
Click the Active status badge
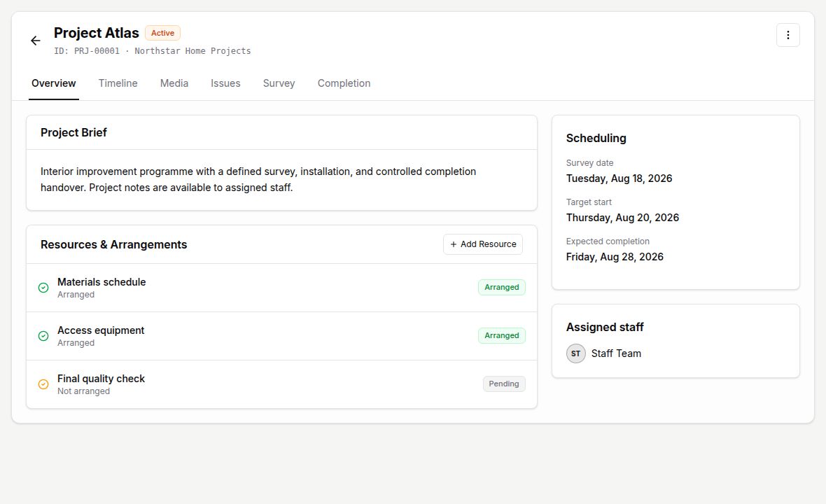coord(163,33)
